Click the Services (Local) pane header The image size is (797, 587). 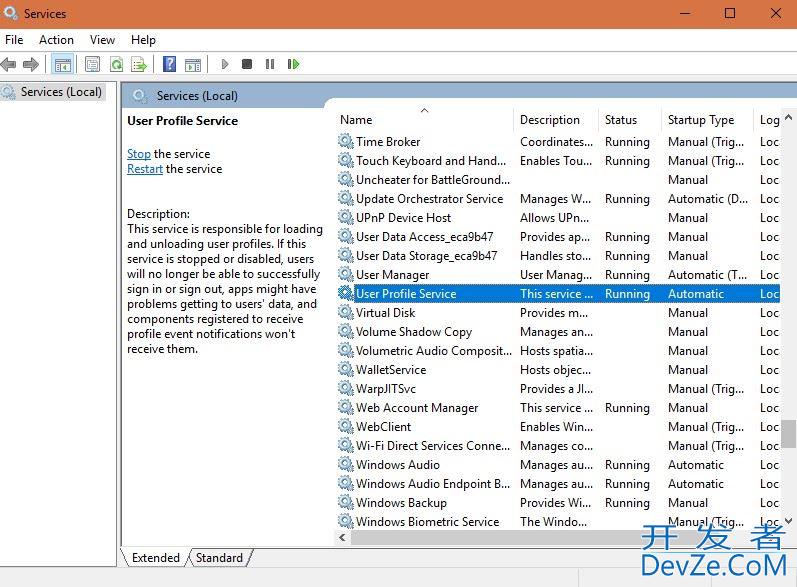tap(197, 96)
